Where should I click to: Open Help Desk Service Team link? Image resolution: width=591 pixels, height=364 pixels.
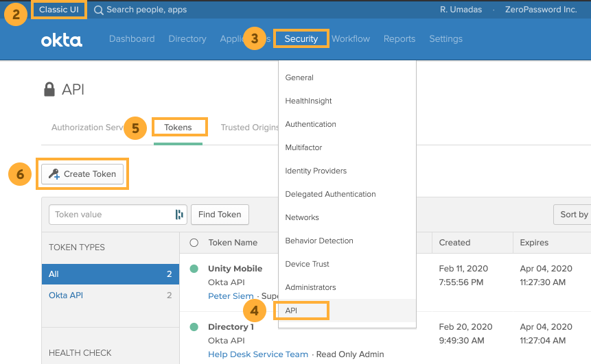tap(258, 354)
